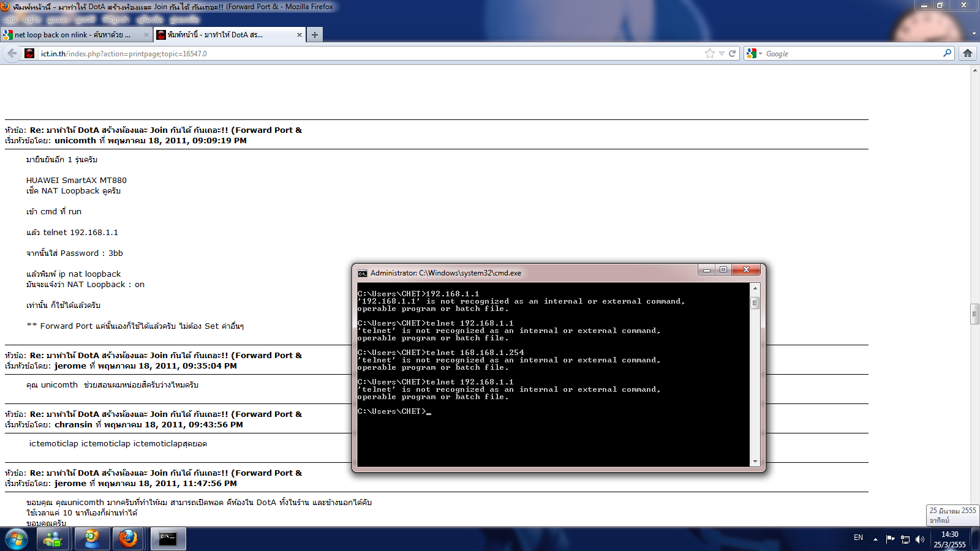Click the Firefox logo in the title bar
The width and height of the screenshot is (980, 551).
coord(6,7)
